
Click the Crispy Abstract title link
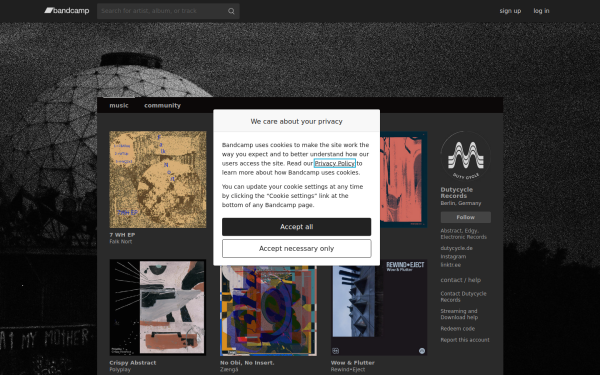[x=133, y=363]
